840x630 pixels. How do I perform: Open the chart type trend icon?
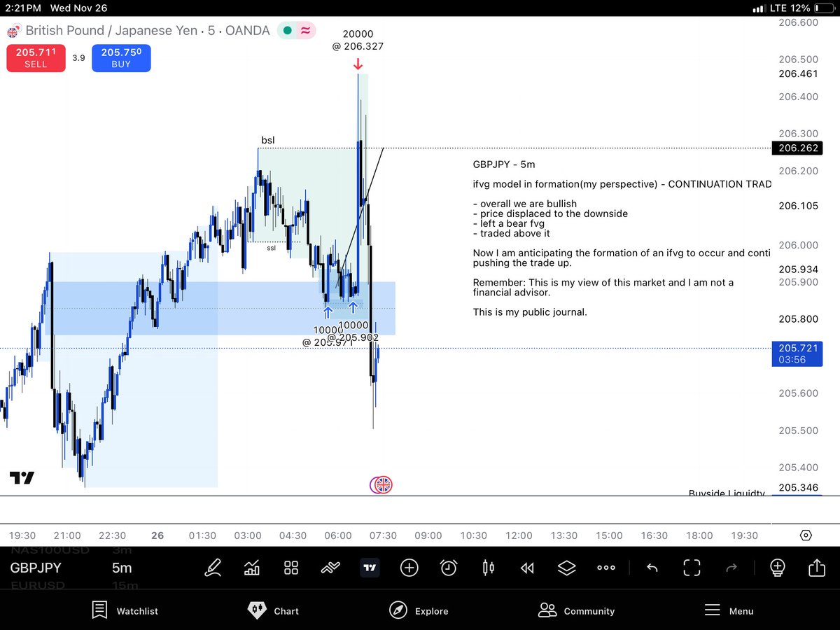[x=330, y=568]
